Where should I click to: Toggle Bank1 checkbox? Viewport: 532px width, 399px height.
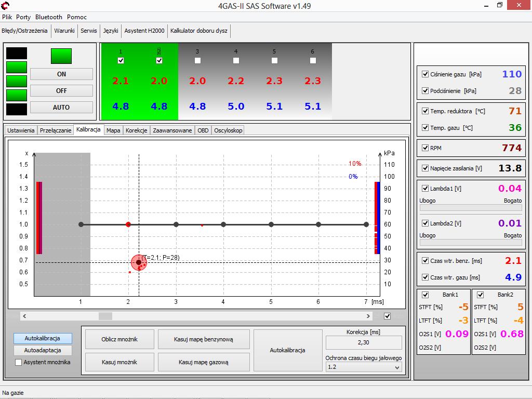pos(425,295)
